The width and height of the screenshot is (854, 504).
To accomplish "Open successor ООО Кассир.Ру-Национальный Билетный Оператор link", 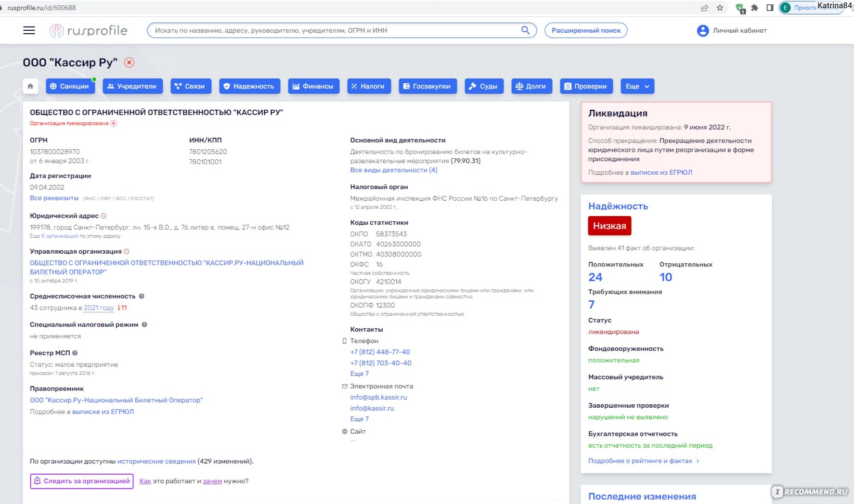I will [116, 401].
